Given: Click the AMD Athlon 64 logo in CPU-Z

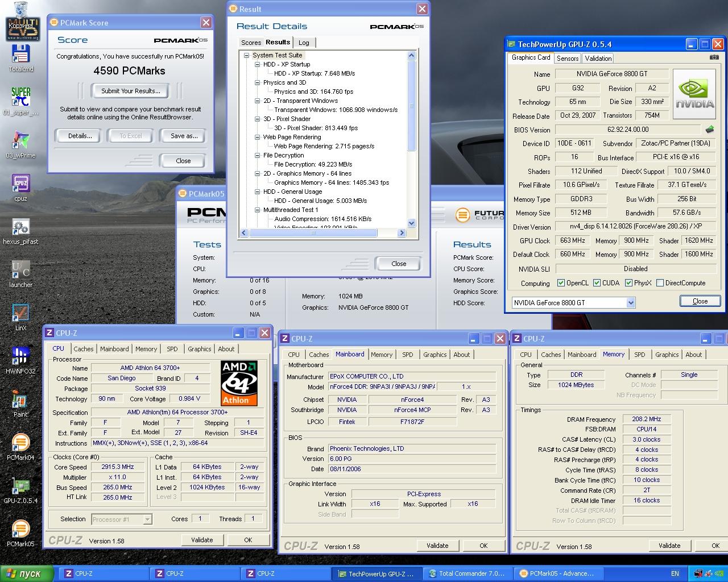Looking at the screenshot, I should coord(239,383).
